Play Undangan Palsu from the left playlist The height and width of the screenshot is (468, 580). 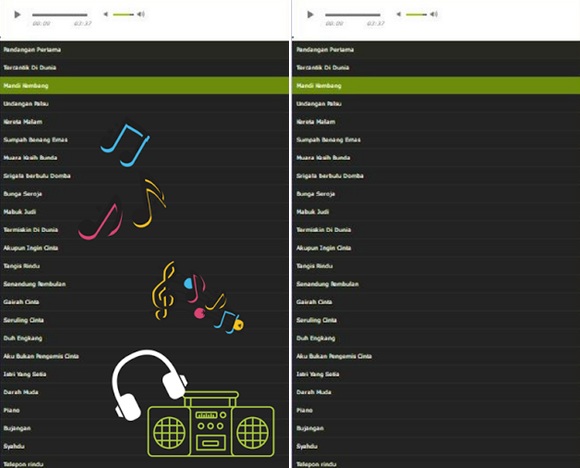[x=144, y=104]
